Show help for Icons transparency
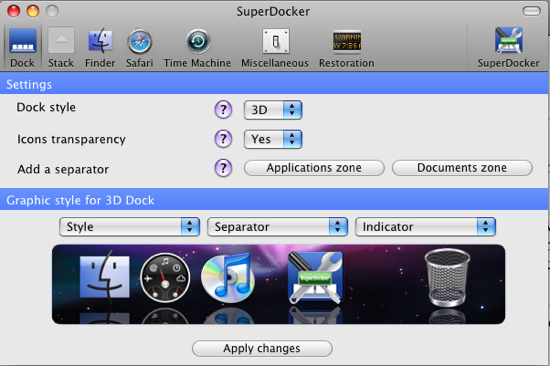Image resolution: width=550 pixels, height=366 pixels. pos(223,139)
